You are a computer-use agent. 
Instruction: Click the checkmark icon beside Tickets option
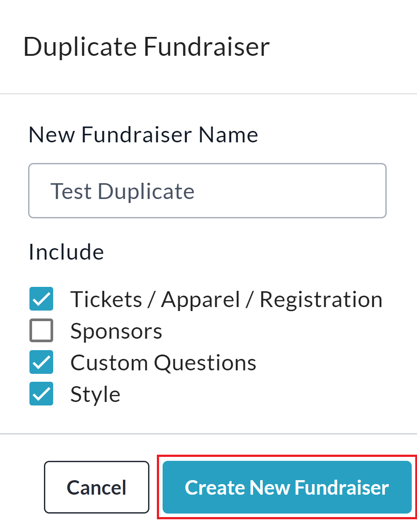(x=41, y=300)
